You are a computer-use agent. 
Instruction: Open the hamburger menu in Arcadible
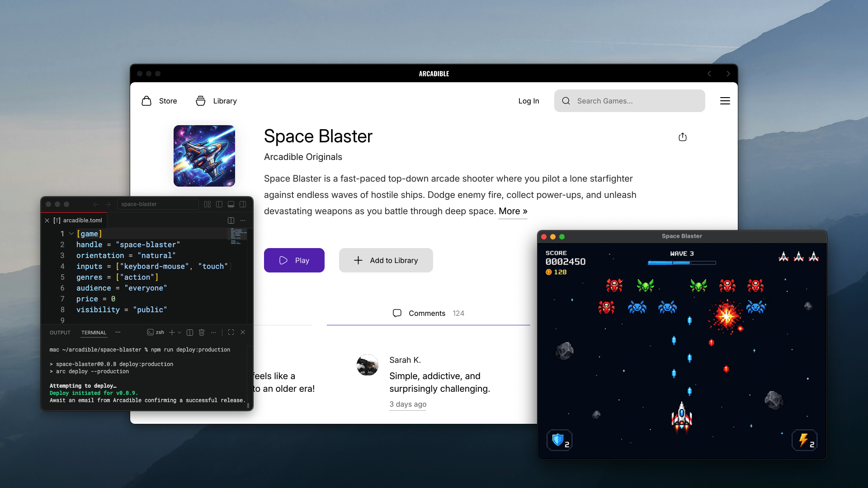pyautogui.click(x=725, y=101)
